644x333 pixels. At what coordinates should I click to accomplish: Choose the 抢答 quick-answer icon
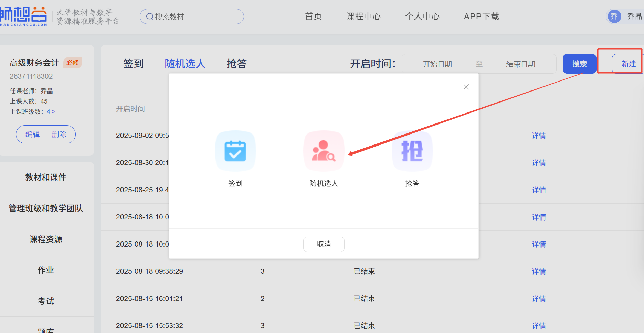412,151
